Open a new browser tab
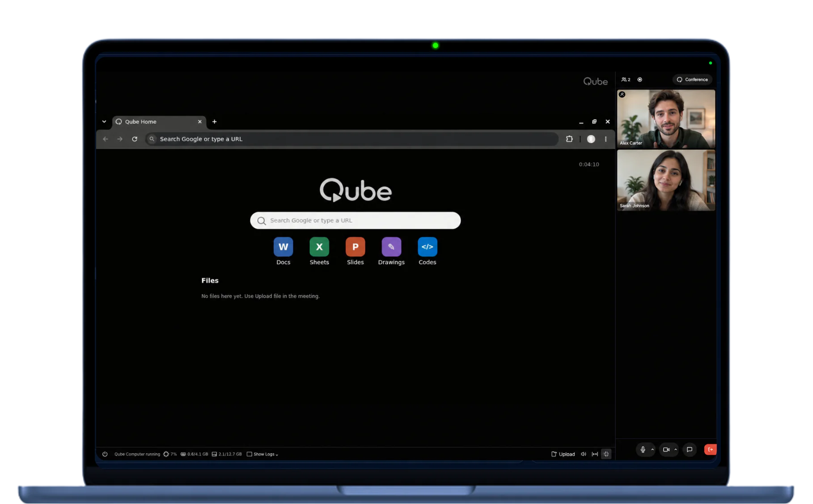The width and height of the screenshot is (813, 504). click(x=214, y=122)
